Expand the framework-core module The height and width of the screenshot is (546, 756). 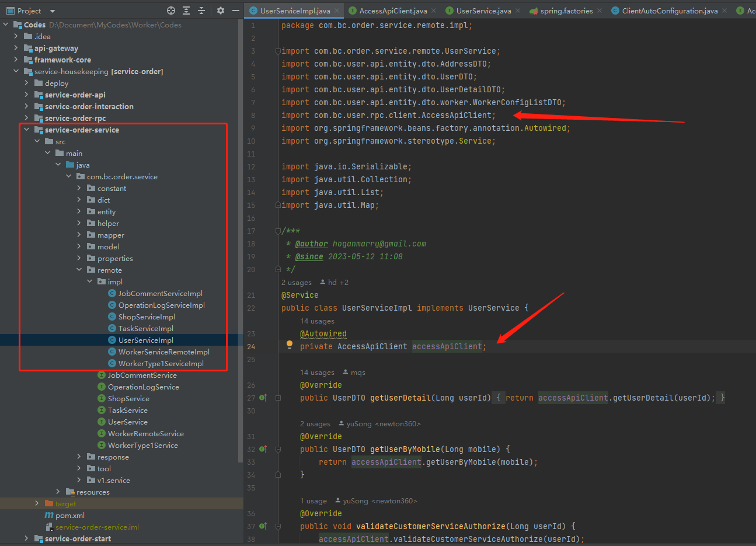click(x=16, y=60)
